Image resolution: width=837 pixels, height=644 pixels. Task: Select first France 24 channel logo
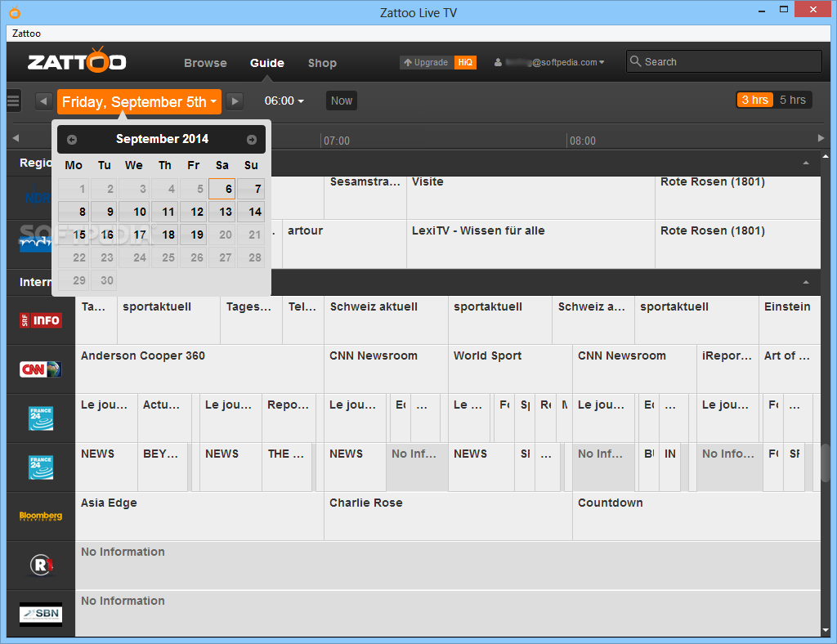tap(41, 418)
